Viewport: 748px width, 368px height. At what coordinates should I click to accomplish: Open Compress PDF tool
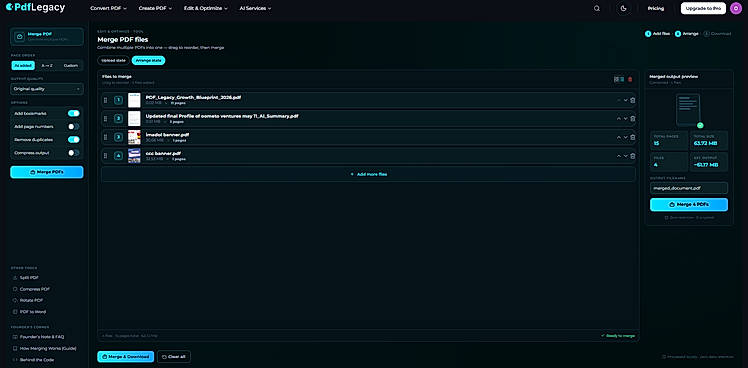click(x=31, y=289)
